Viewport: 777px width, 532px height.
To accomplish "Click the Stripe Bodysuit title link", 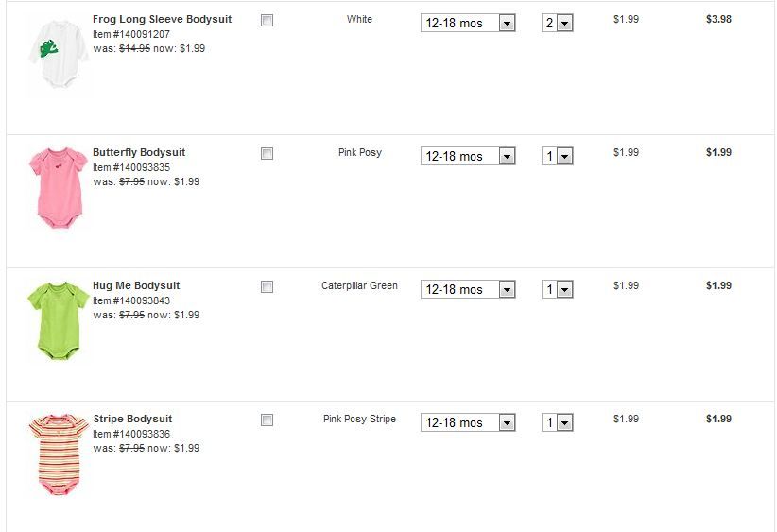I will click(132, 419).
